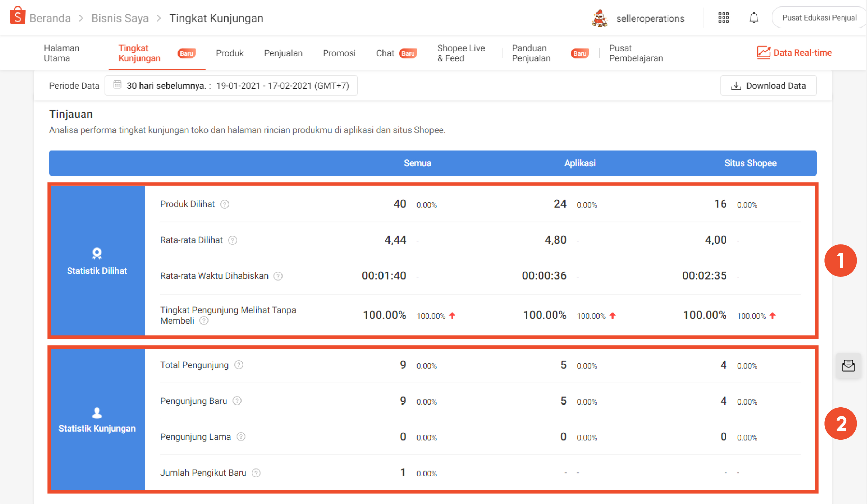
Task: Go to Shopee Live & Feed tab
Action: pyautogui.click(x=461, y=53)
